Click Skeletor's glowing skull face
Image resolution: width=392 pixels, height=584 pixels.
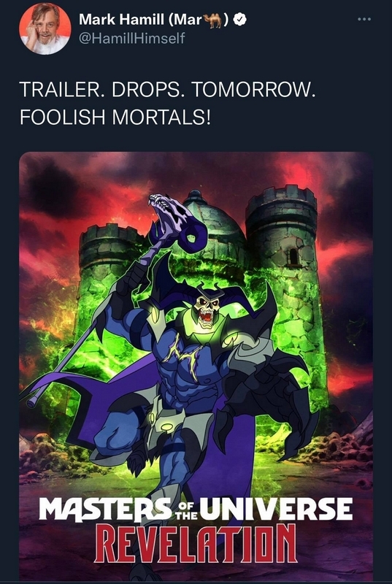point(207,310)
